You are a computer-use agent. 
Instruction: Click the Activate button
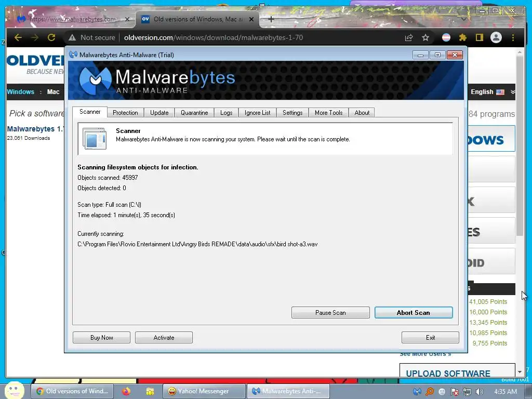(x=164, y=337)
